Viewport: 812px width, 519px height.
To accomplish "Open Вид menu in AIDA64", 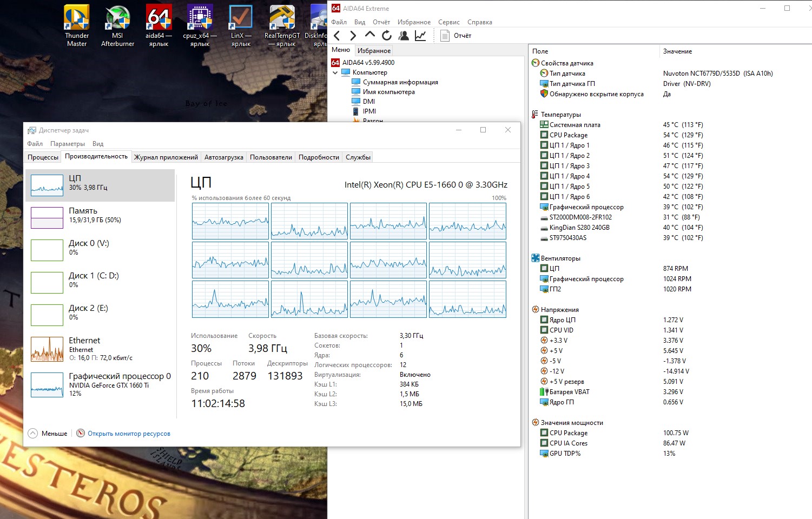I will (x=360, y=22).
